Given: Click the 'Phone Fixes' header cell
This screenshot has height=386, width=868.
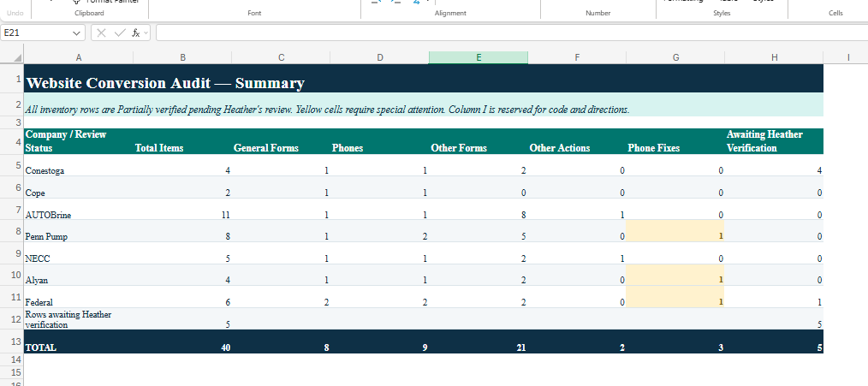Looking at the screenshot, I should pos(675,141).
